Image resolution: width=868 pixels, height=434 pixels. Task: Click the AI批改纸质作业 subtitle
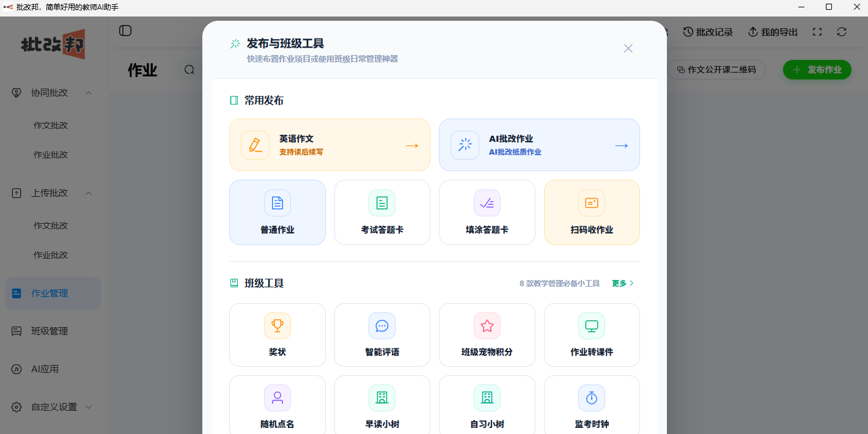515,152
